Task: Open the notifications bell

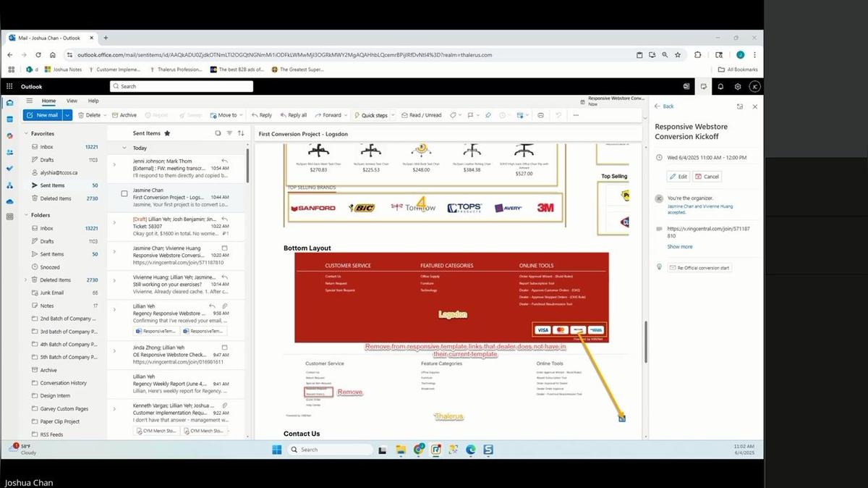Action: 720,86
